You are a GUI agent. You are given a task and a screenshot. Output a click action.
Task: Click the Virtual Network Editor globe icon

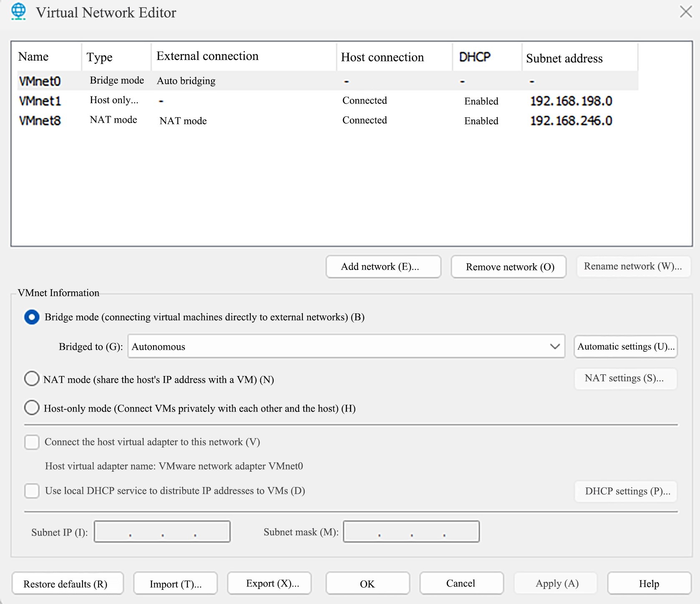18,12
